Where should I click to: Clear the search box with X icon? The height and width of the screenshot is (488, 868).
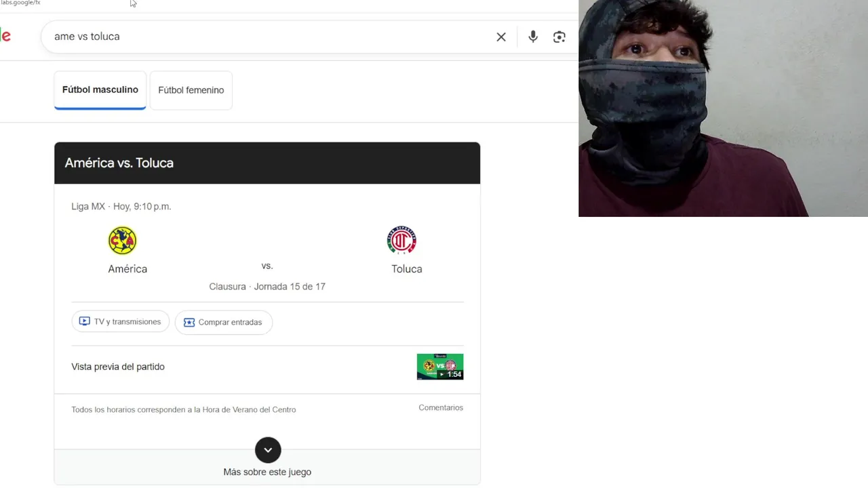click(501, 37)
